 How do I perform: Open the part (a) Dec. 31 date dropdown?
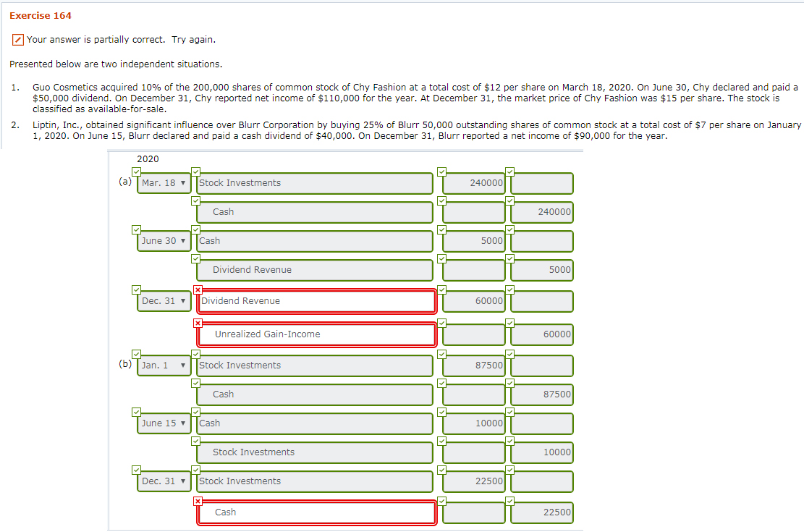tap(164, 301)
